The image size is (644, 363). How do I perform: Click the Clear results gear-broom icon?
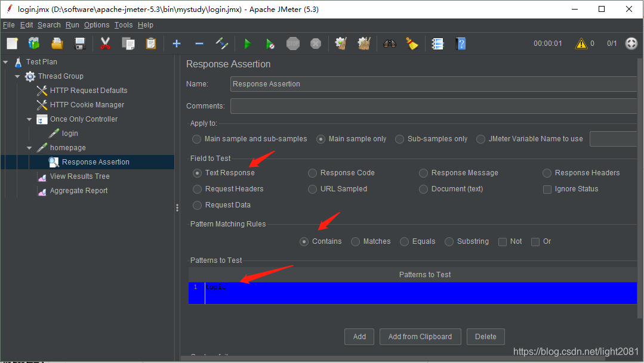point(341,44)
